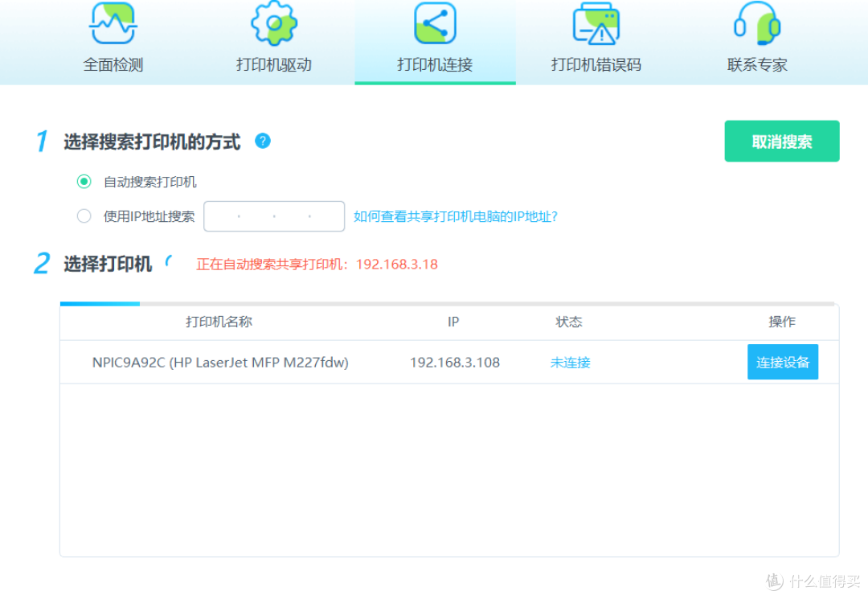The width and height of the screenshot is (868, 599).
Task: Switch to the 打印机错误码 tab label
Action: [x=596, y=65]
